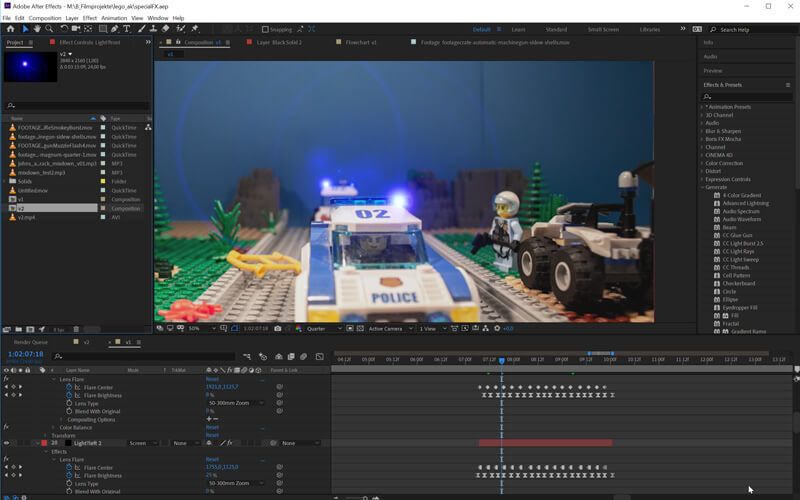This screenshot has height=500, width=800.
Task: Select the Puppet Pin tool
Action: [x=194, y=29]
